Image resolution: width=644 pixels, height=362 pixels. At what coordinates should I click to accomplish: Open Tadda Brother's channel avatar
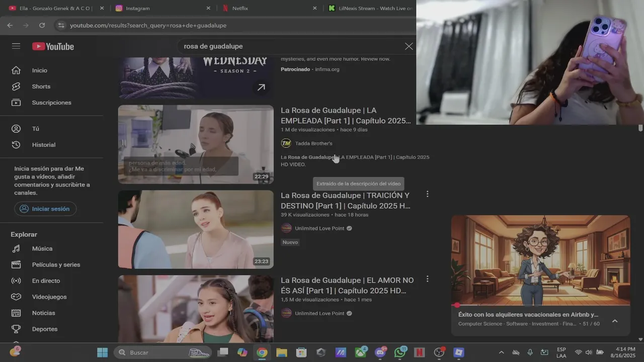(x=286, y=143)
